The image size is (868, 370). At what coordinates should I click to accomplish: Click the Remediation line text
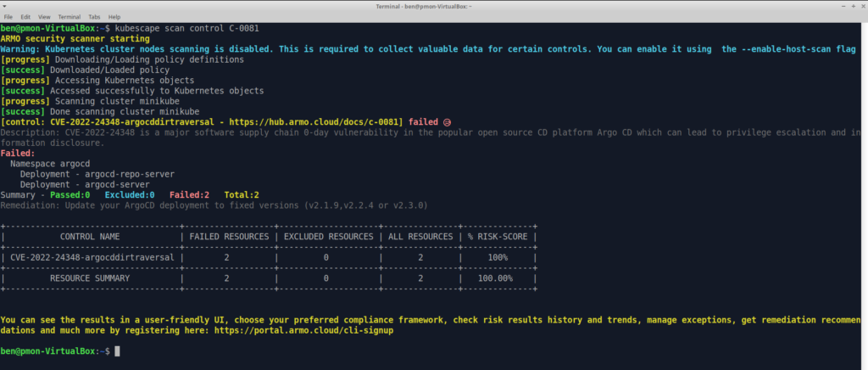pos(214,205)
